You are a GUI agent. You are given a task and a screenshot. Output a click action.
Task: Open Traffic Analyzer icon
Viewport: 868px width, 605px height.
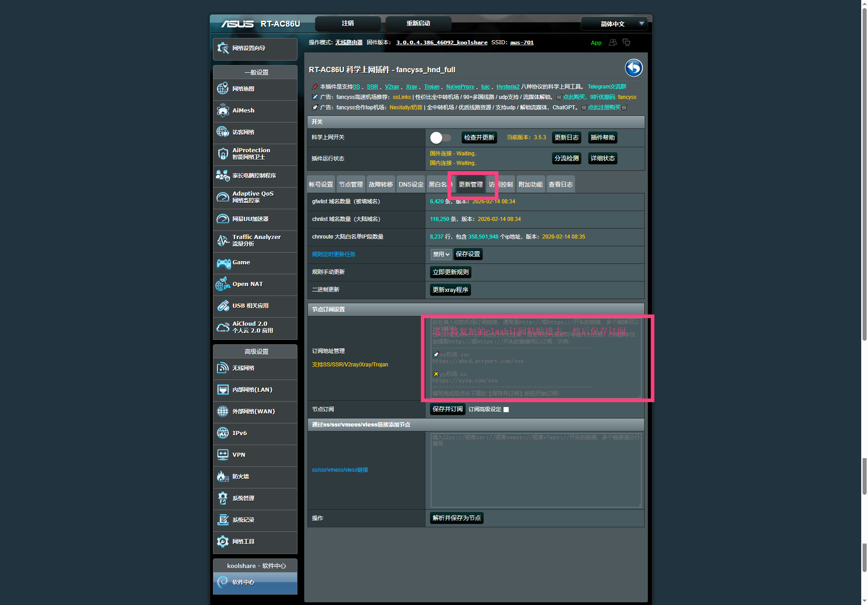(x=223, y=241)
